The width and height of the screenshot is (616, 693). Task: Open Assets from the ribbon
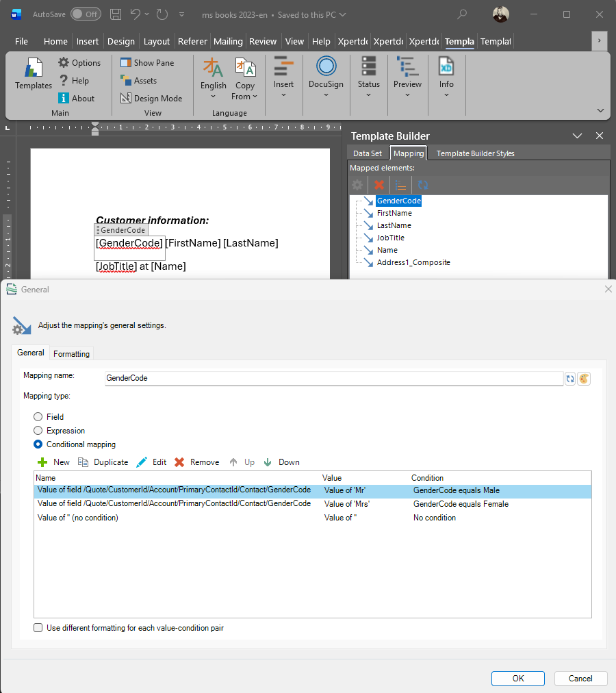tap(139, 80)
